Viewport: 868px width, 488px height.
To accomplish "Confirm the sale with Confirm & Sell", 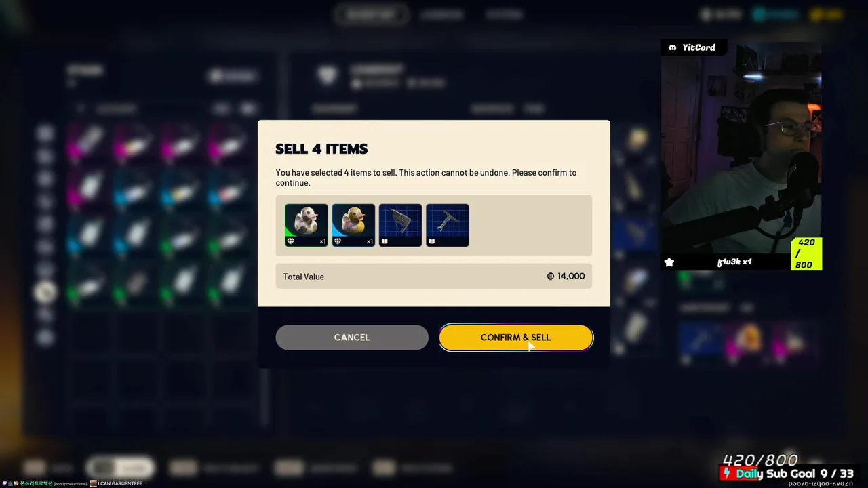I will [515, 338].
